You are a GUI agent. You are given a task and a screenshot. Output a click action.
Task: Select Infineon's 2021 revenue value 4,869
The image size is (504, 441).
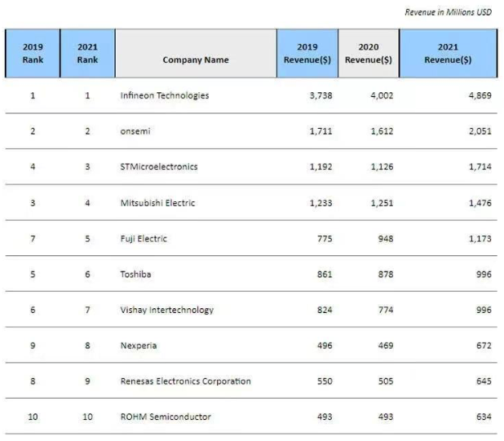[x=480, y=95]
